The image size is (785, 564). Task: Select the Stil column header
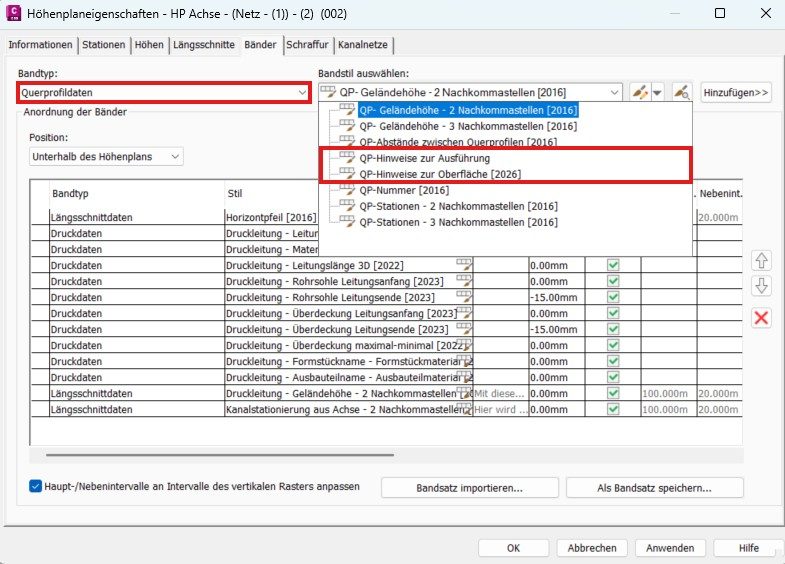click(x=235, y=193)
